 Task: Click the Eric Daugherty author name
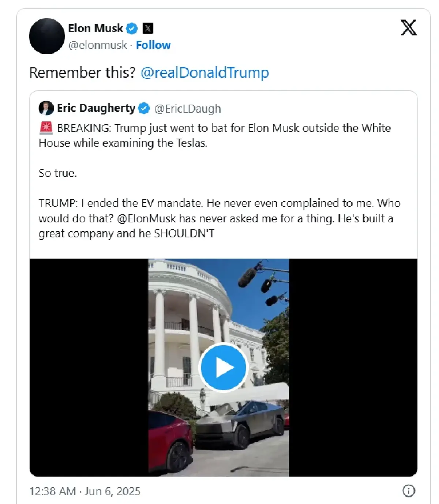point(96,108)
